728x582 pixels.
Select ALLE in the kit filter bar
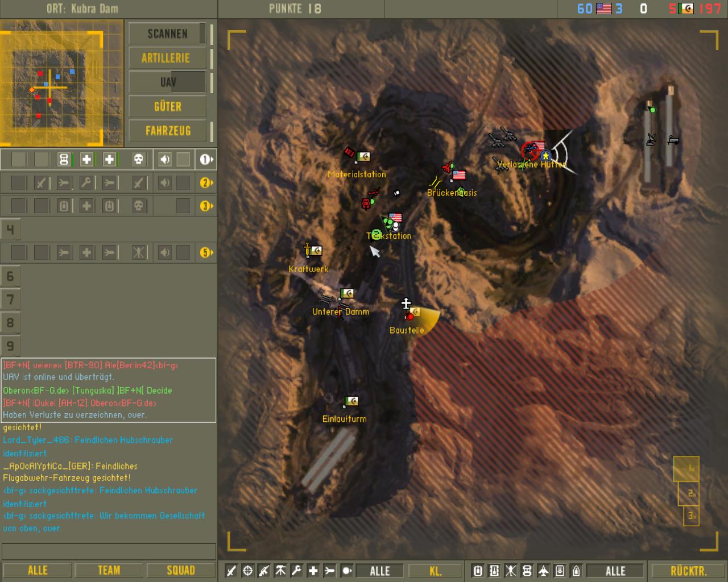pos(380,571)
